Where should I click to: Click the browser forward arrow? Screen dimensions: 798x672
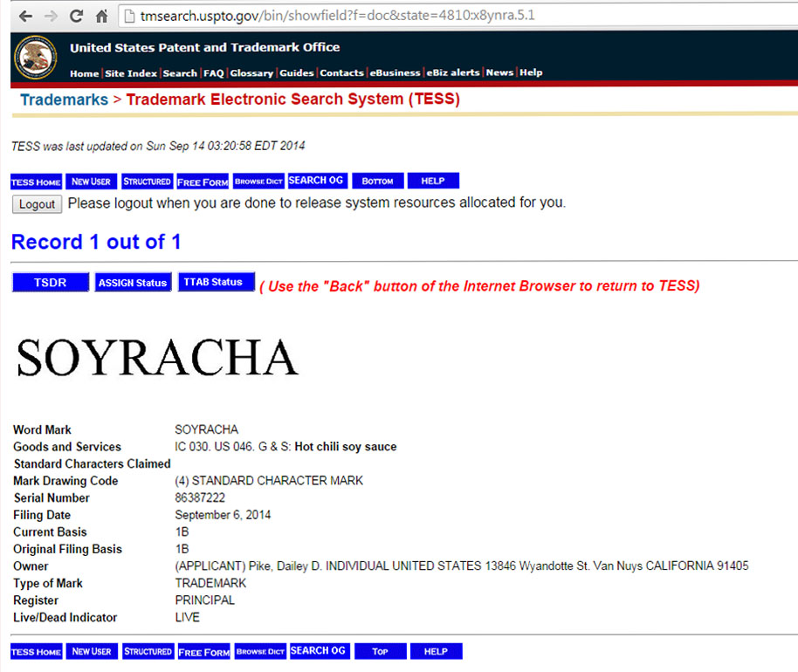pos(51,17)
